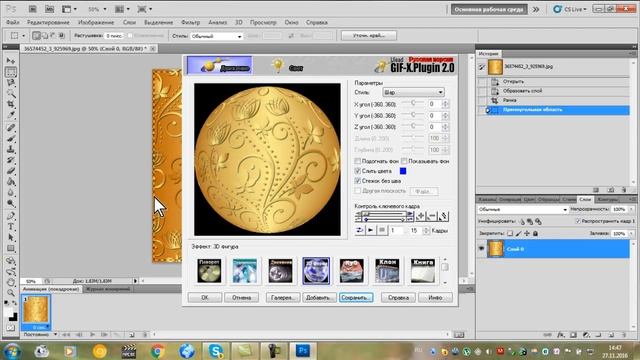This screenshot has height=360, width=640.
Task: Open the 'Стиль' dropdown showing Шар
Action: coord(413,92)
